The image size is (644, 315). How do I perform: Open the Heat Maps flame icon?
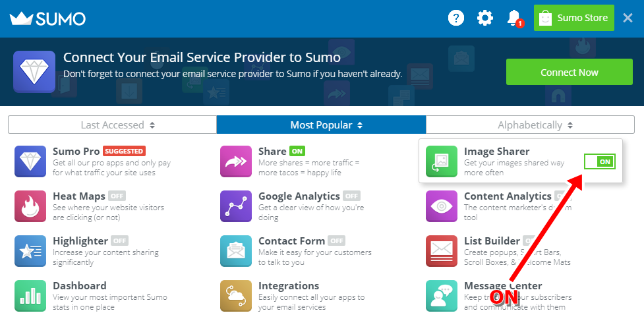[30, 206]
